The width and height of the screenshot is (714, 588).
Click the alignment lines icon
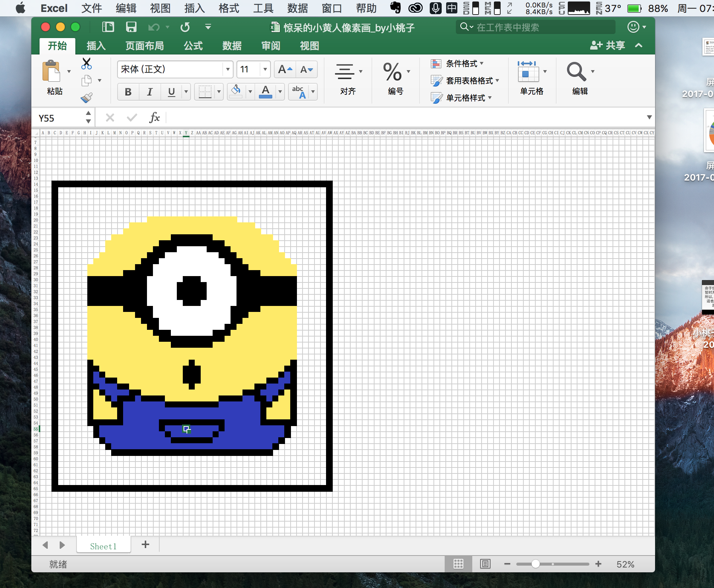tap(345, 71)
